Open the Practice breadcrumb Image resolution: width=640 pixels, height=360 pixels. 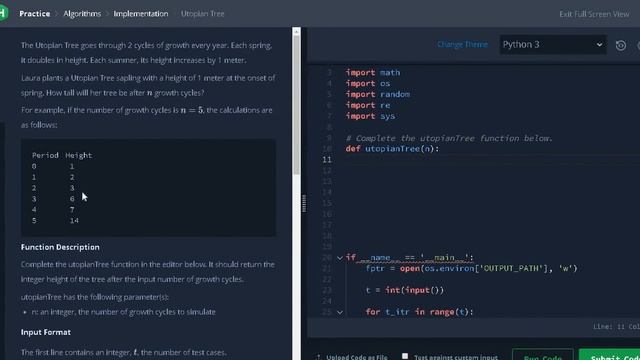coord(35,14)
